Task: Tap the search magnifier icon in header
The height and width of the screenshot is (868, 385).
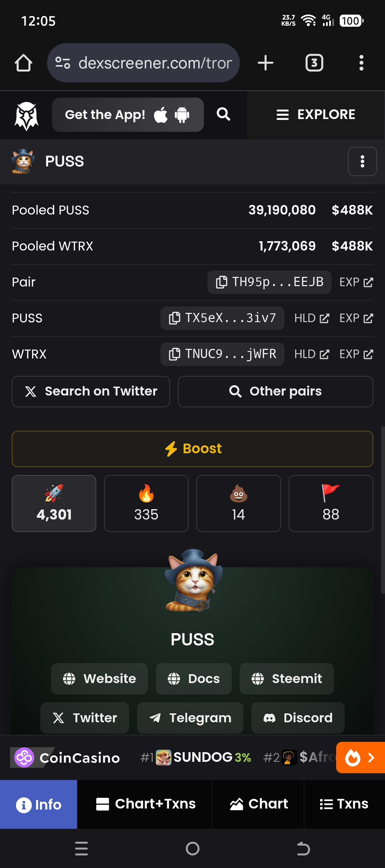Action: (x=224, y=114)
